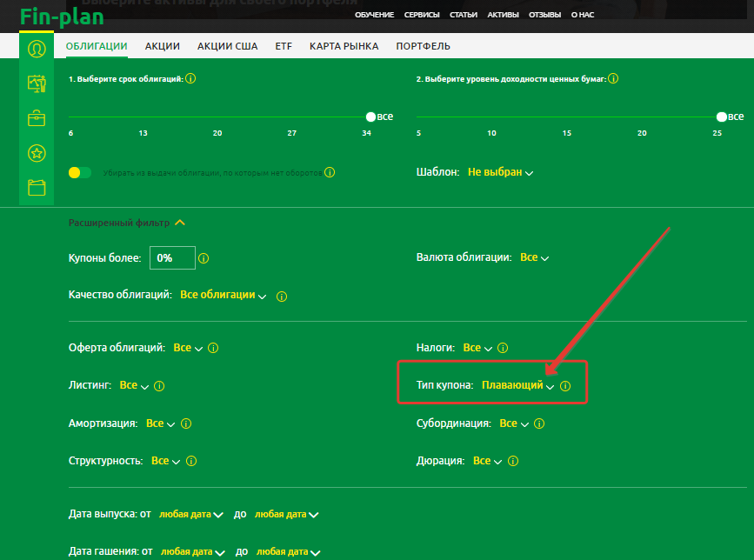Click the bottom folder icon in sidebar
This screenshot has width=754, height=560.
click(37, 188)
